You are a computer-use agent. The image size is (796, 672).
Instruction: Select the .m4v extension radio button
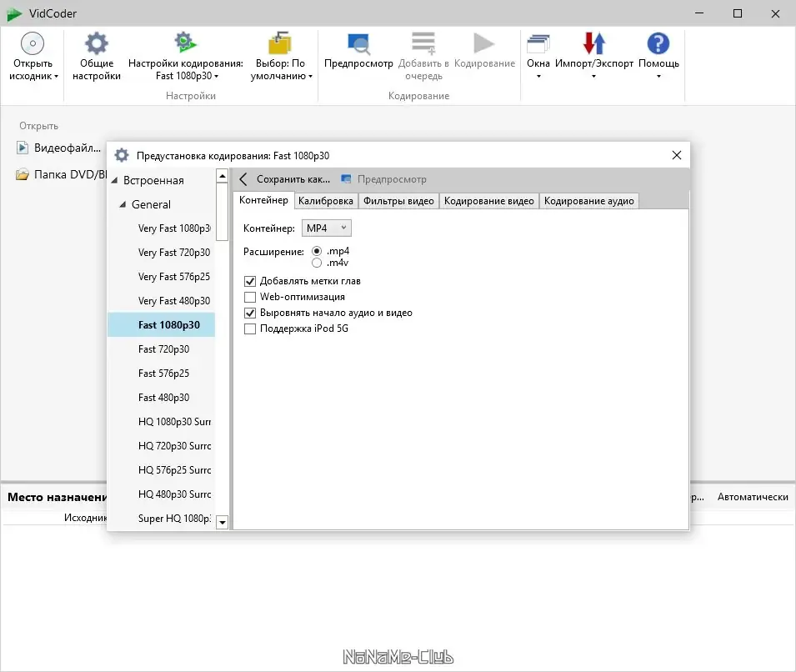(x=317, y=263)
